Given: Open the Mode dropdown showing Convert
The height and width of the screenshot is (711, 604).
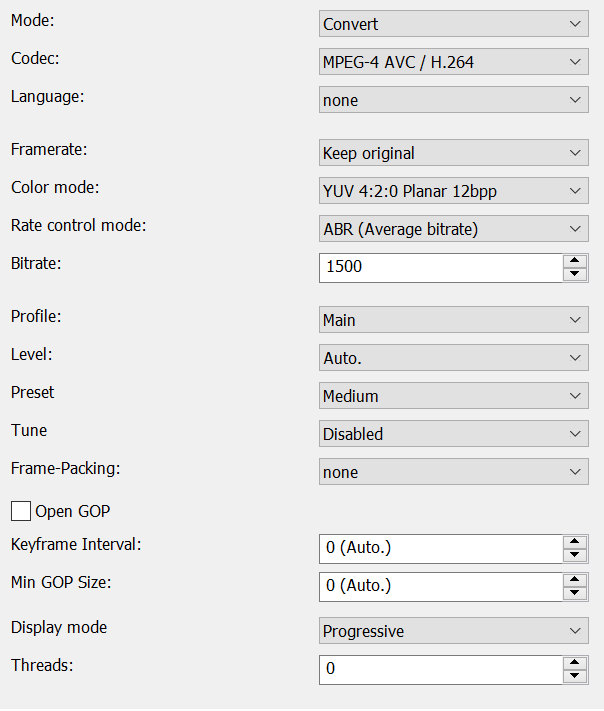Looking at the screenshot, I should click(453, 24).
